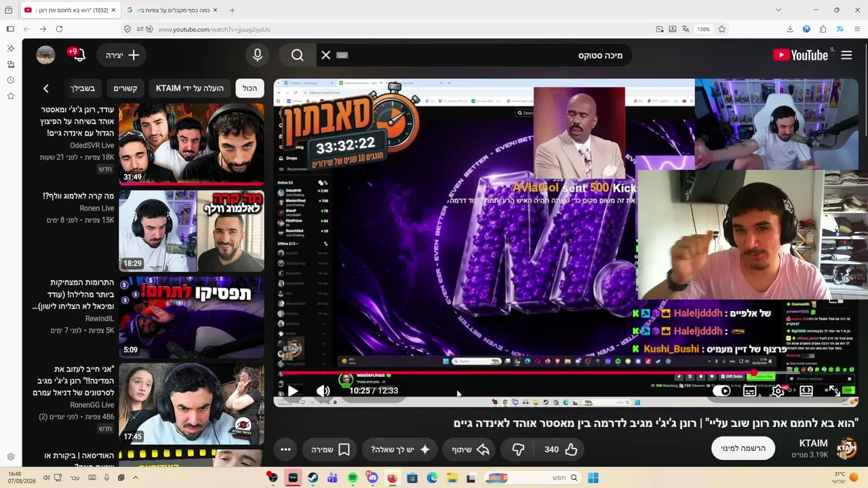Viewport: 868px width, 488px height.
Task: Clear the search text with the X
Action: click(x=326, y=55)
